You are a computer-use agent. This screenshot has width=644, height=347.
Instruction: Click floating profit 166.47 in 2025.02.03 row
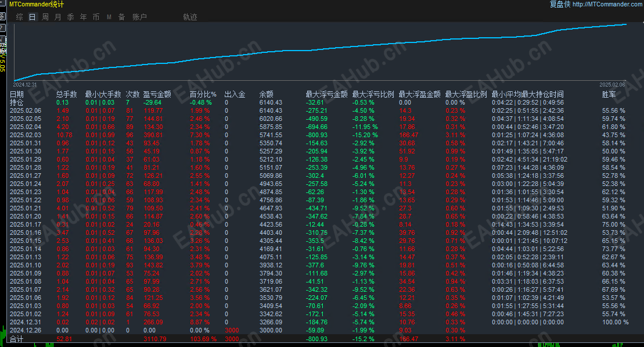pos(409,135)
